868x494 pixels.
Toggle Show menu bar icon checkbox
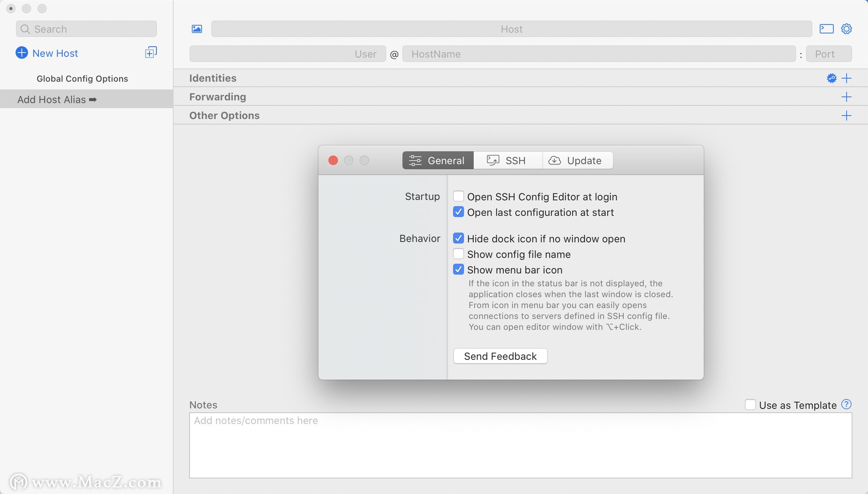point(458,269)
